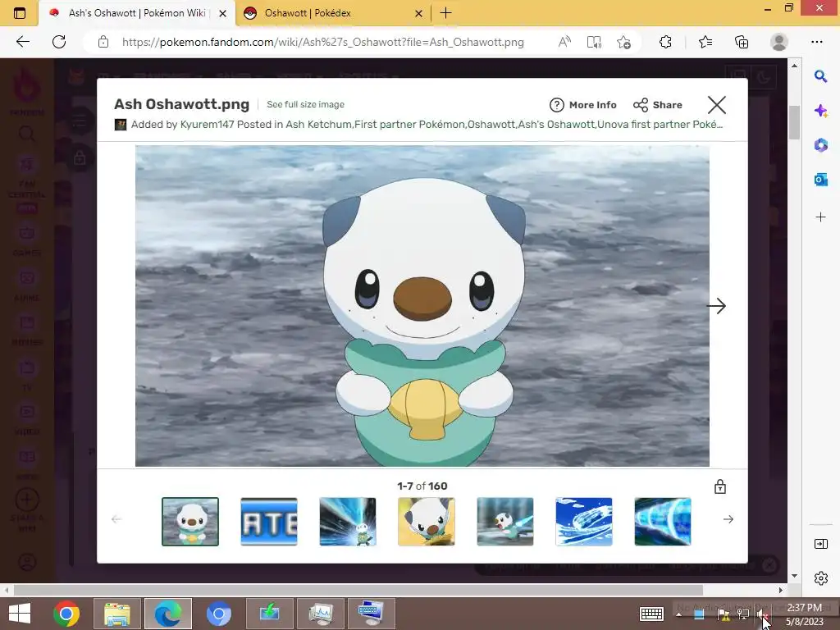Select thumbnail with yellow background Oshawott
Image resolution: width=840 pixels, height=630 pixels.
point(427,521)
